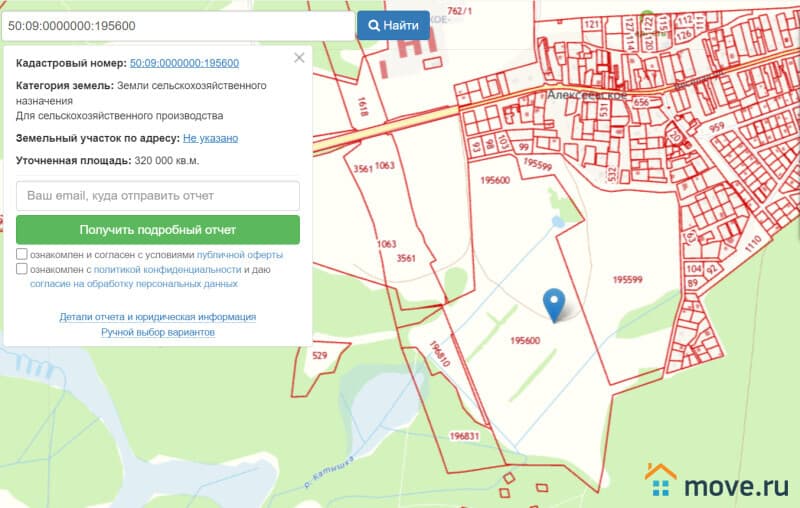Image resolution: width=800 pixels, height=508 pixels.
Task: Tick the политикой конфиденциальности consent checkbox
Action: tap(22, 270)
